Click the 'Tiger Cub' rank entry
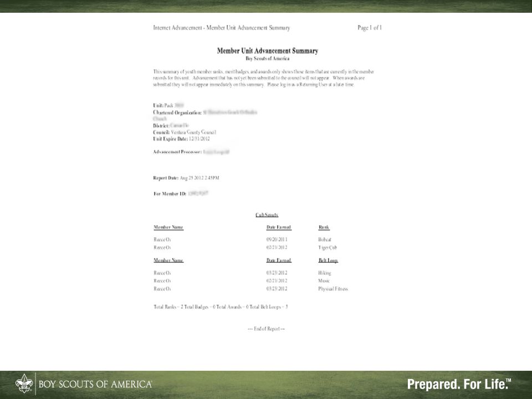This screenshot has height=399, width=532. tap(328, 248)
